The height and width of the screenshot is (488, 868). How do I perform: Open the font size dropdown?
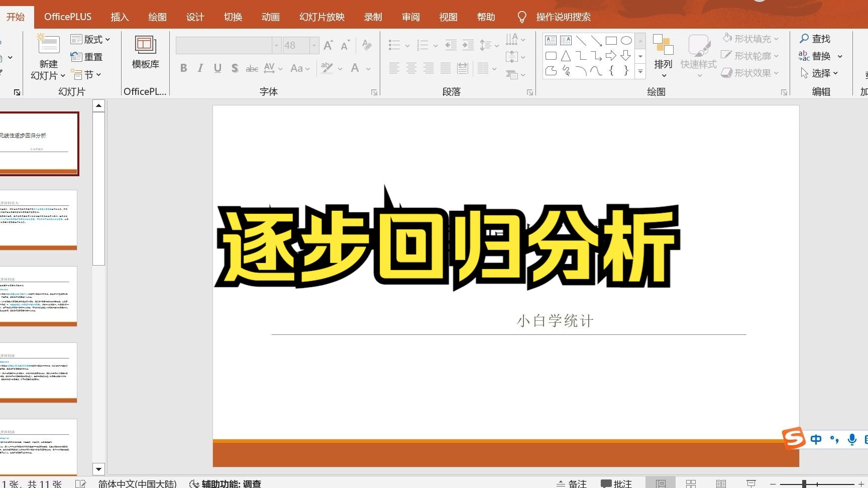pyautogui.click(x=314, y=45)
